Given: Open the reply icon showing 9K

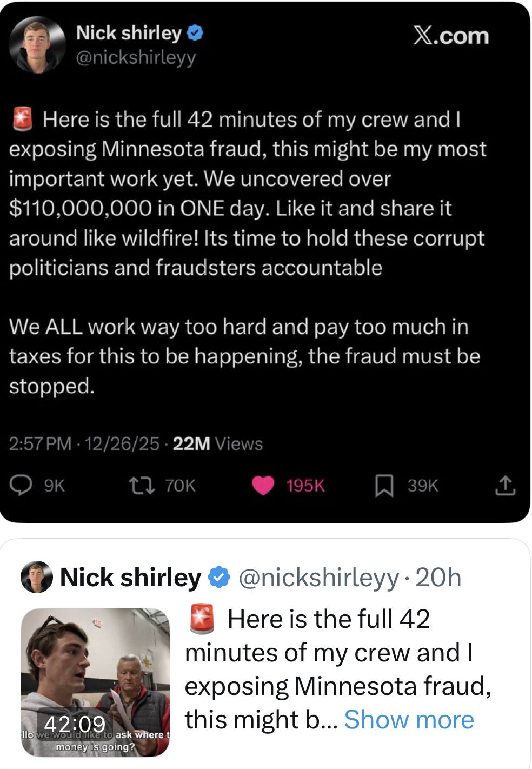Looking at the screenshot, I should pos(22,485).
